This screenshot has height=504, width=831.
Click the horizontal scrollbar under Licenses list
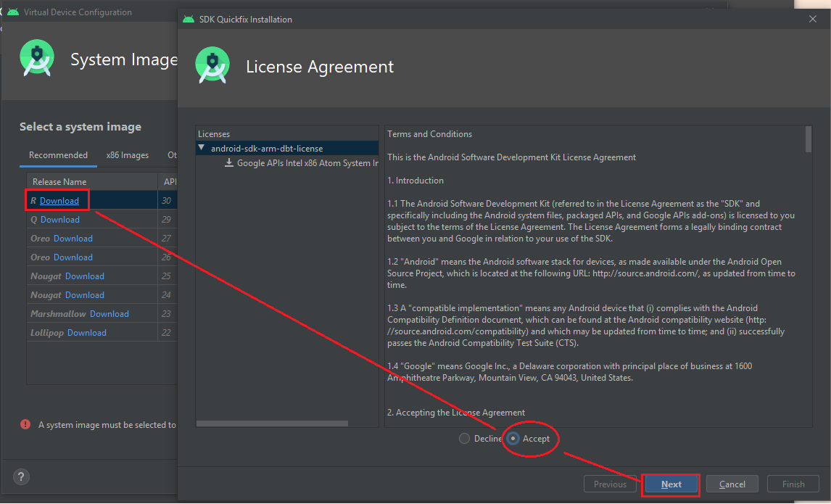tap(272, 424)
